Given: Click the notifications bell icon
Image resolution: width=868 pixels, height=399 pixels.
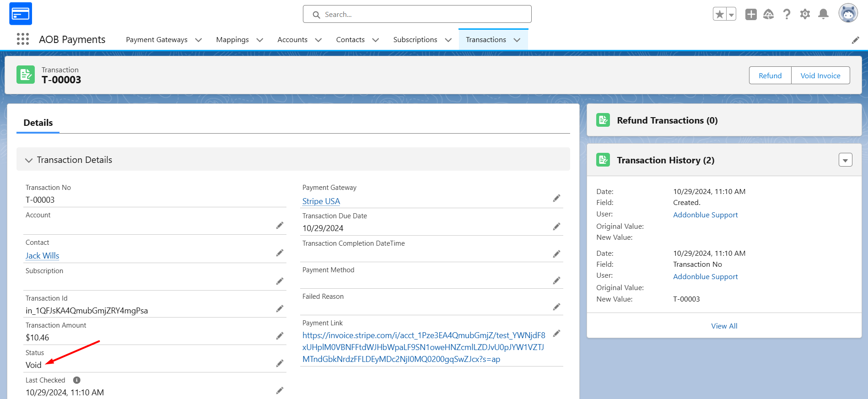Looking at the screenshot, I should [823, 14].
